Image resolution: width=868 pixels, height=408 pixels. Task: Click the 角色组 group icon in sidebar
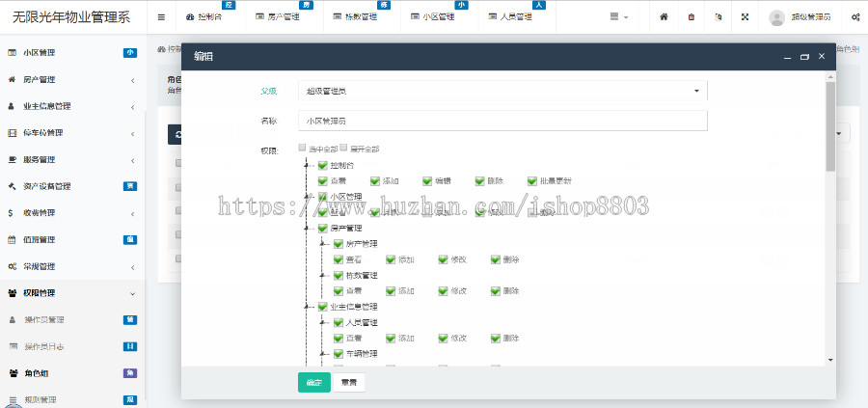coord(14,373)
